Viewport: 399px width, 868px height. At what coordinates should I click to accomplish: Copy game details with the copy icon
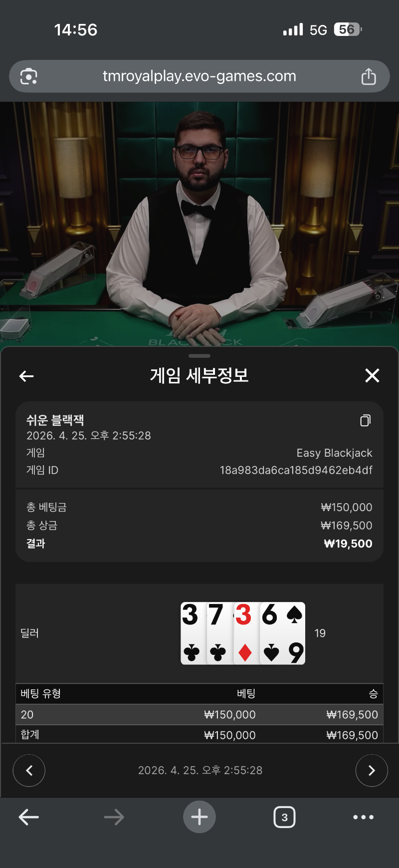coord(366,420)
